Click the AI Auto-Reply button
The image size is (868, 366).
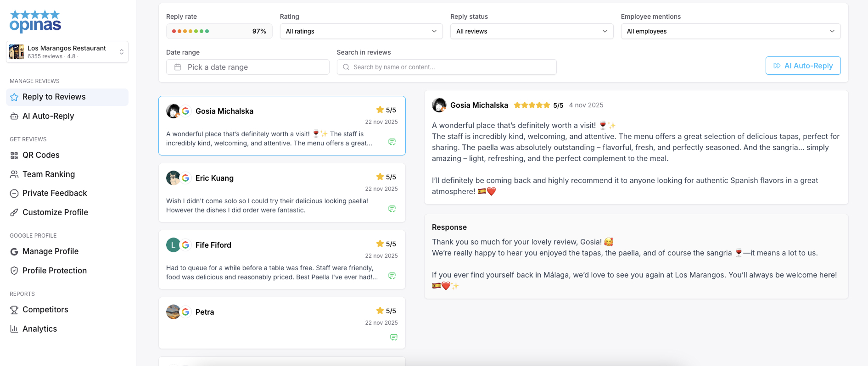click(x=803, y=66)
